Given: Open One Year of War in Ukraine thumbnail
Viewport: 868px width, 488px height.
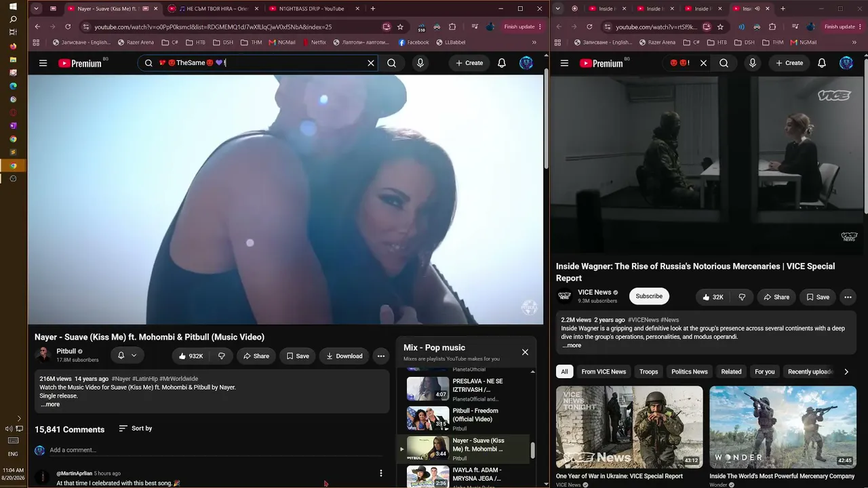Looking at the screenshot, I should pos(629,427).
